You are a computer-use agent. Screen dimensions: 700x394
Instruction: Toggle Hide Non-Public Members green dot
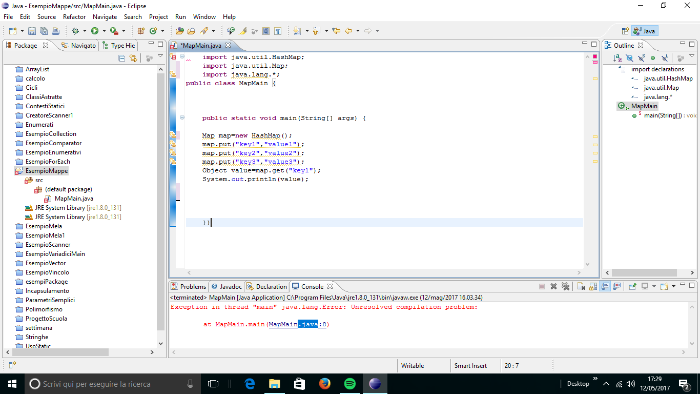tap(653, 58)
